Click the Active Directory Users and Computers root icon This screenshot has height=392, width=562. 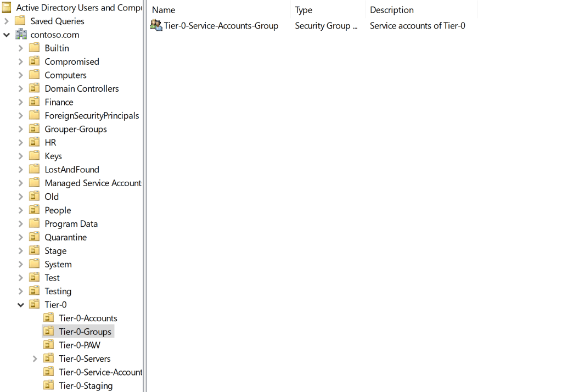7,8
